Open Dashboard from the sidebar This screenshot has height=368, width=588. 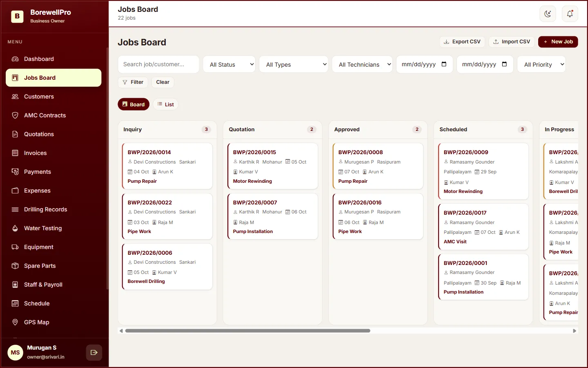click(53, 59)
